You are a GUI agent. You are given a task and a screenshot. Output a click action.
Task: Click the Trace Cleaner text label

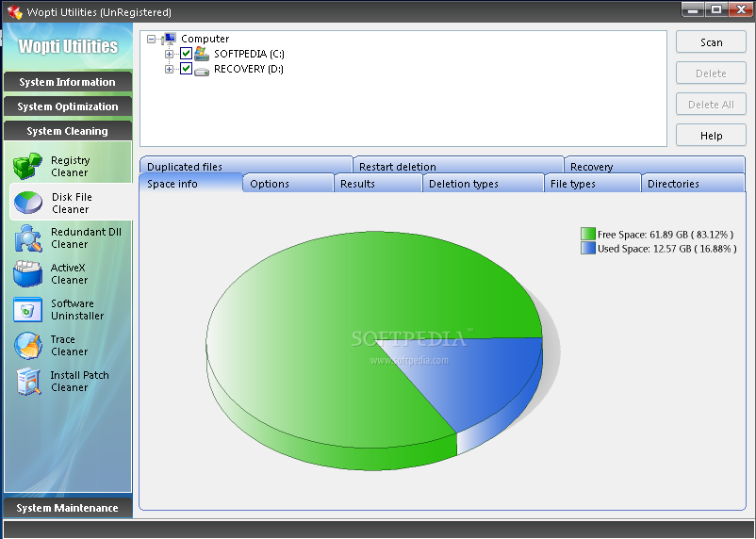pos(70,346)
